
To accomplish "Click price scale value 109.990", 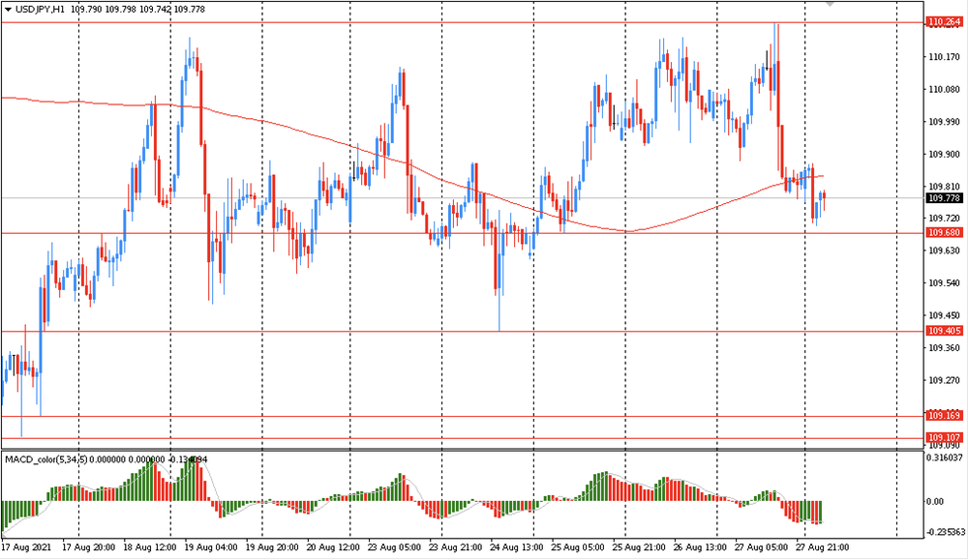I will [945, 122].
